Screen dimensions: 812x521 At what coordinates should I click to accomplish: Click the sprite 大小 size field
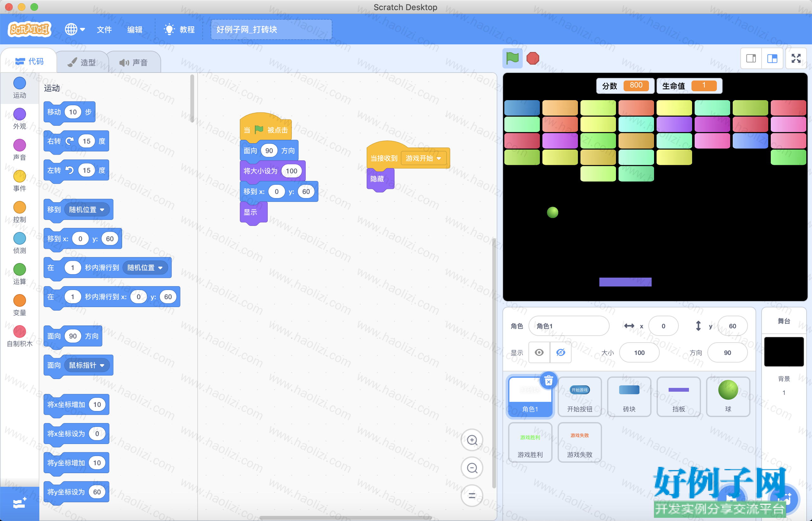click(639, 353)
